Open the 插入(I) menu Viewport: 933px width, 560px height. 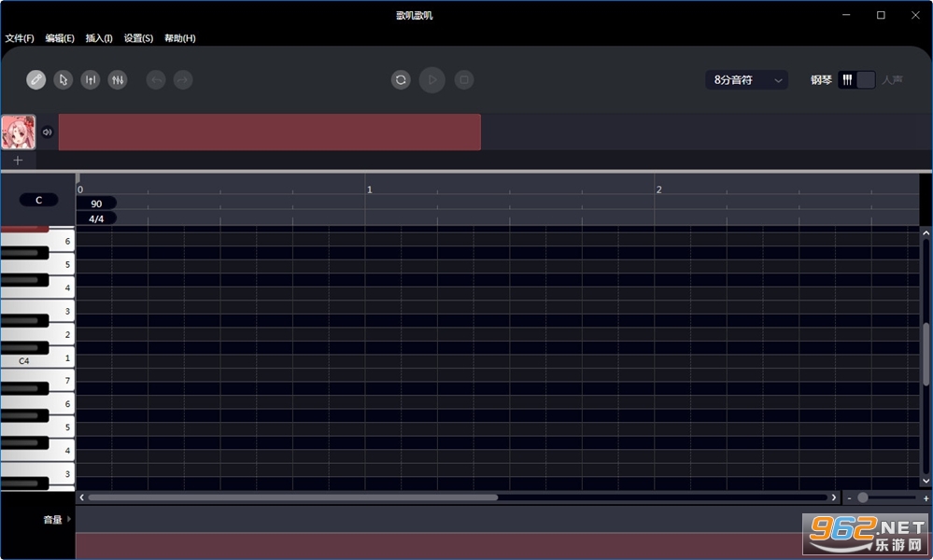click(99, 38)
